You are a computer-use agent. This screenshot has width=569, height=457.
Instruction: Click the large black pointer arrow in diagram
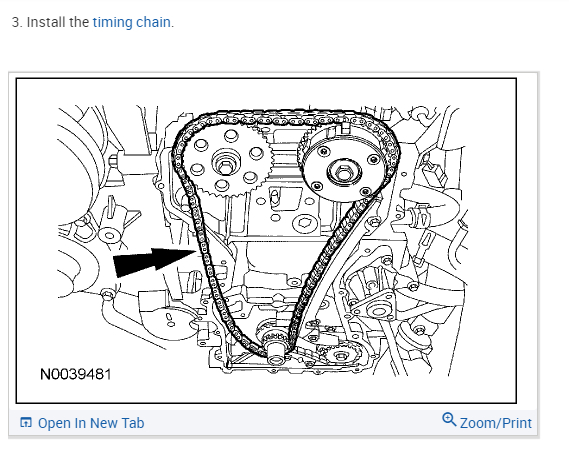click(x=154, y=261)
